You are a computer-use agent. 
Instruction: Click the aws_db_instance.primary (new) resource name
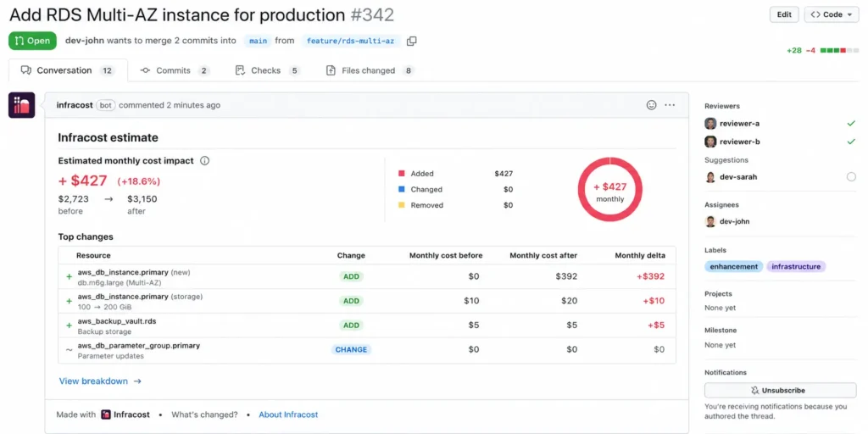pos(123,272)
